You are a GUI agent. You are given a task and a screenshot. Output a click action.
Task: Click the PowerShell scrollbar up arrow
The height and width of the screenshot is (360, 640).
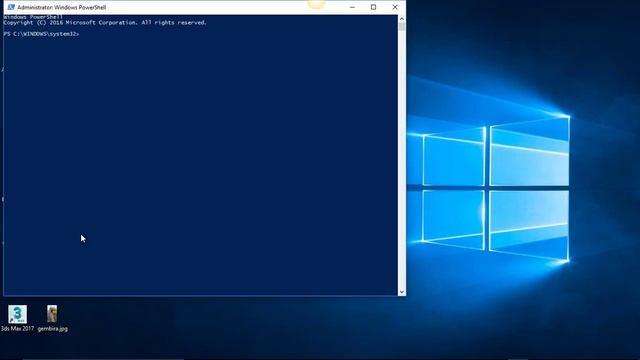[402, 19]
